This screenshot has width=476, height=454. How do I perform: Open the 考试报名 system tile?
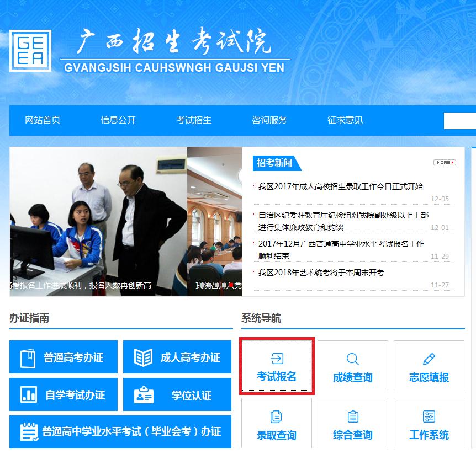[x=277, y=366]
